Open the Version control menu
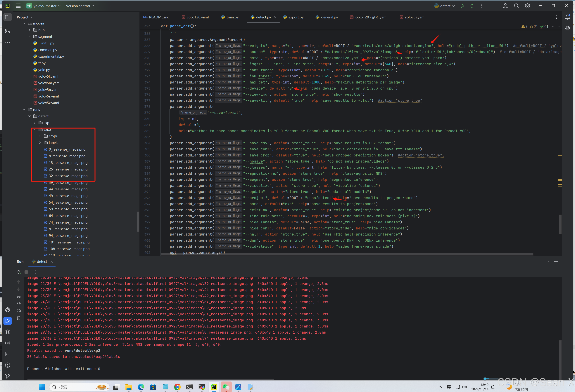Viewport: 575px width, 392px height. [x=80, y=6]
